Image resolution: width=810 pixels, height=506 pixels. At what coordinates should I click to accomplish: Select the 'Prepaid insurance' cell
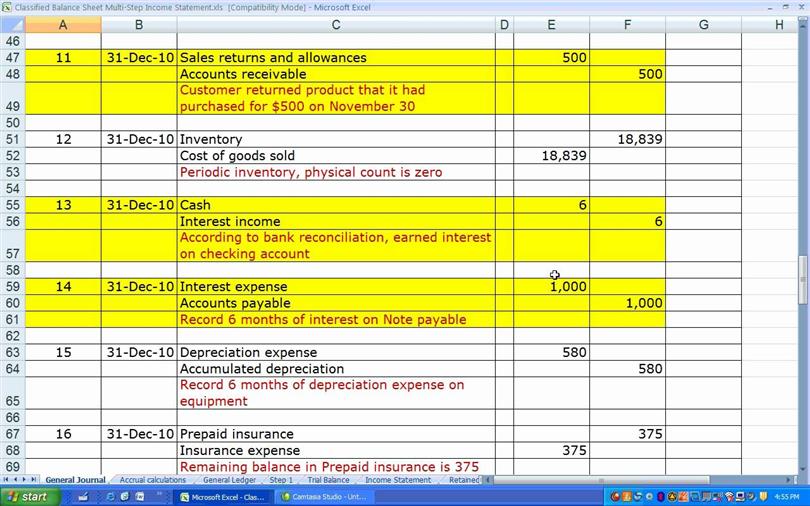pos(336,434)
